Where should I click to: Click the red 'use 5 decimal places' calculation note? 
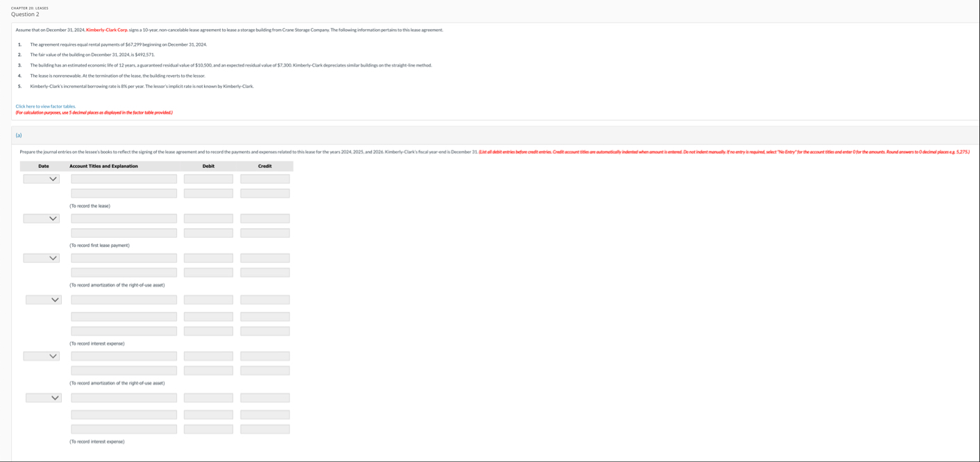(x=94, y=112)
